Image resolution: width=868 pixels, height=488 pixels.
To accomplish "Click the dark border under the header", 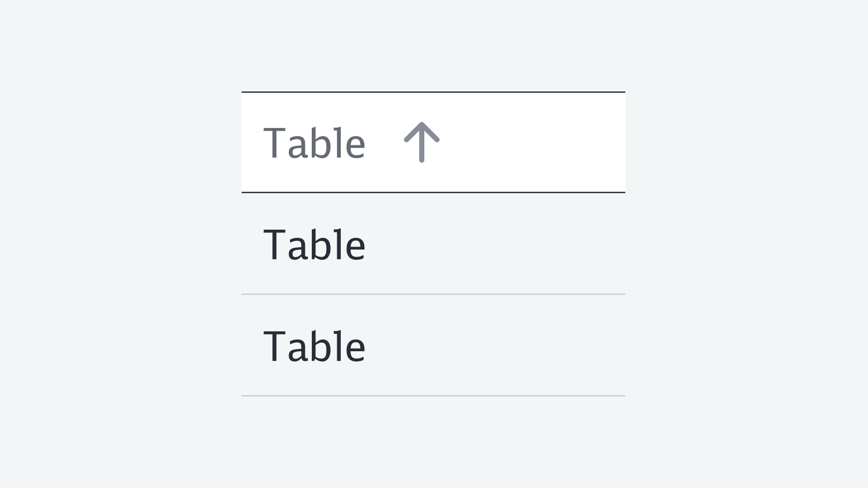I will pyautogui.click(x=433, y=192).
